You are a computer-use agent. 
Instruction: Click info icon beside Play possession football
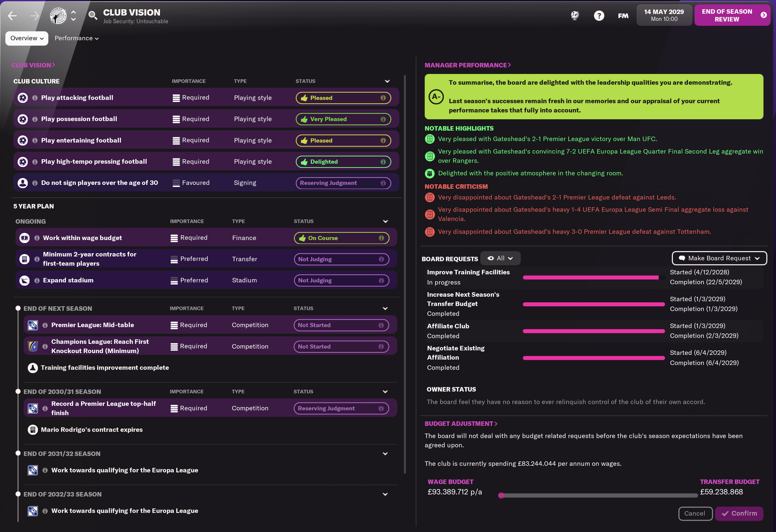(35, 119)
